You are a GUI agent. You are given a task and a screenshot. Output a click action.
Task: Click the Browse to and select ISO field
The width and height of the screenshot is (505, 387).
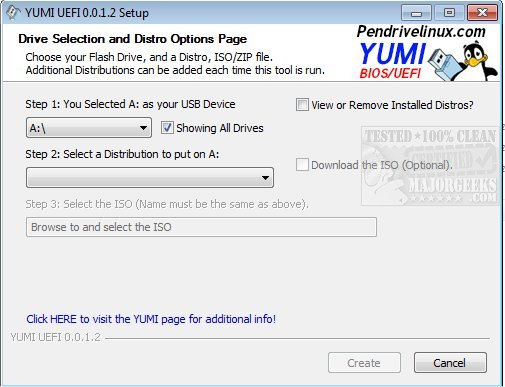(201, 227)
